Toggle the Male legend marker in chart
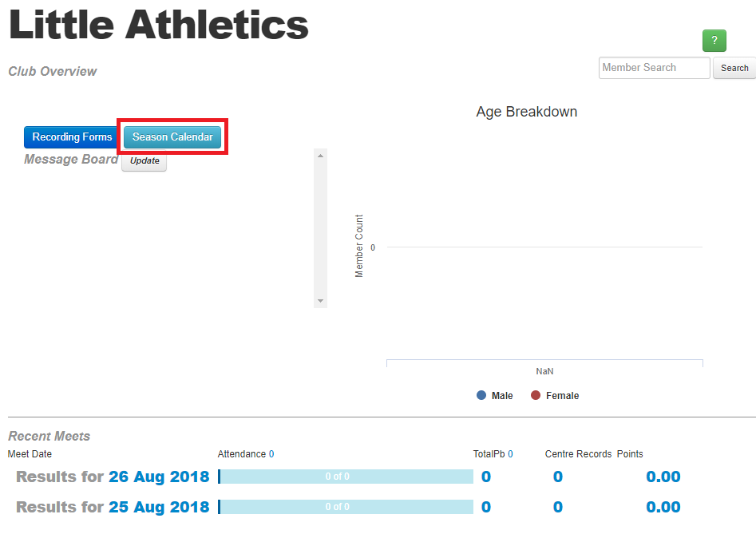Screen dimensions: 756x534 pyautogui.click(x=481, y=395)
